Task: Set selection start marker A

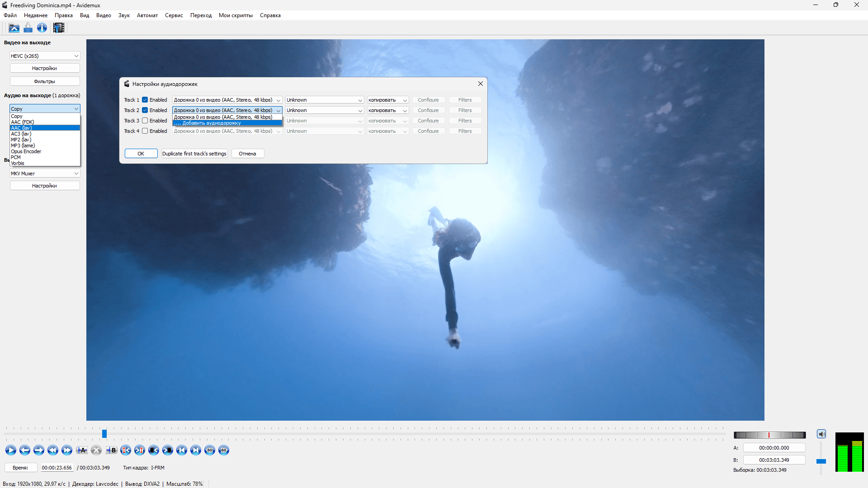Action: click(82, 450)
